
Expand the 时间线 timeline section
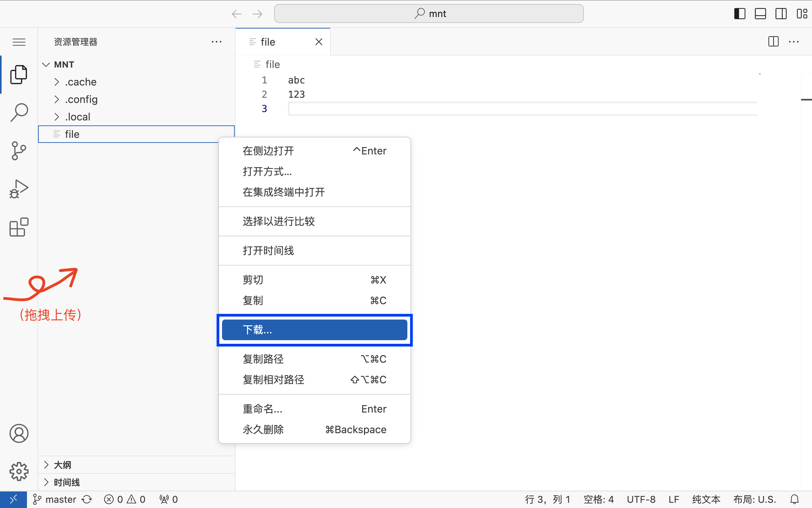(136, 482)
